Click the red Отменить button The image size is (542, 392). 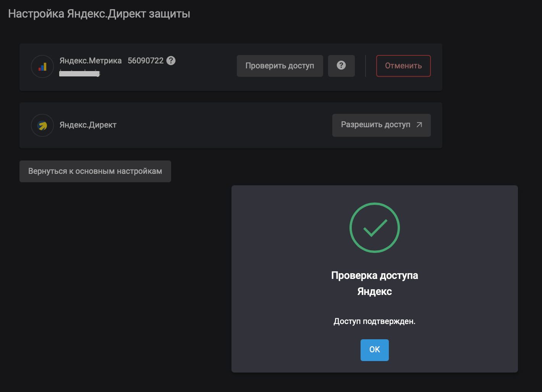pyautogui.click(x=403, y=66)
